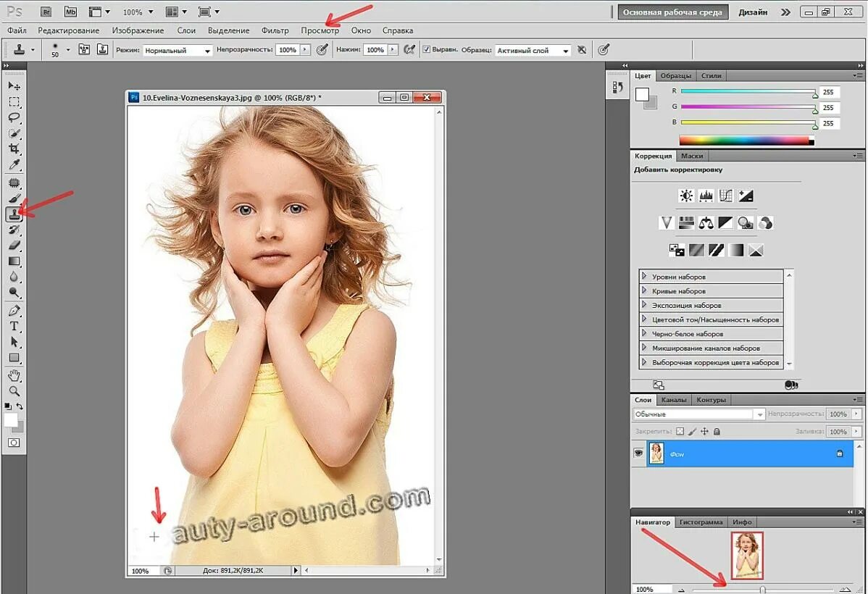Toggle airbrush mode next to Flow

[409, 49]
